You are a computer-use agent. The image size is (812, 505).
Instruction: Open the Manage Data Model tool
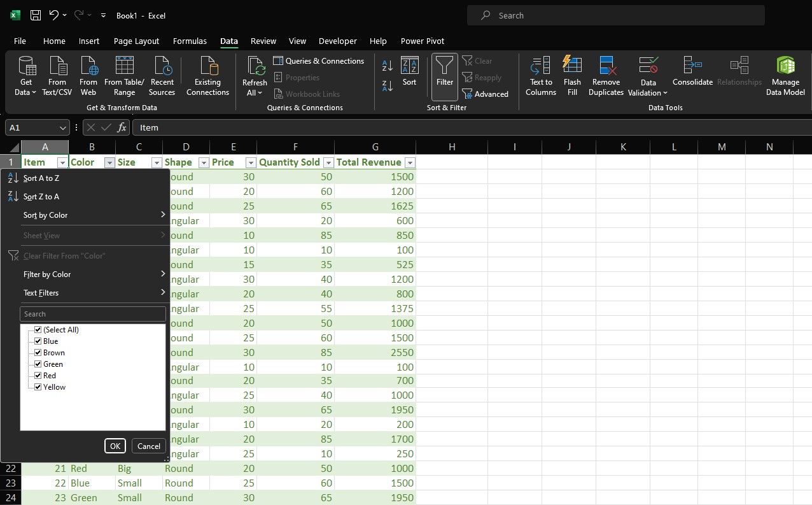(x=785, y=75)
